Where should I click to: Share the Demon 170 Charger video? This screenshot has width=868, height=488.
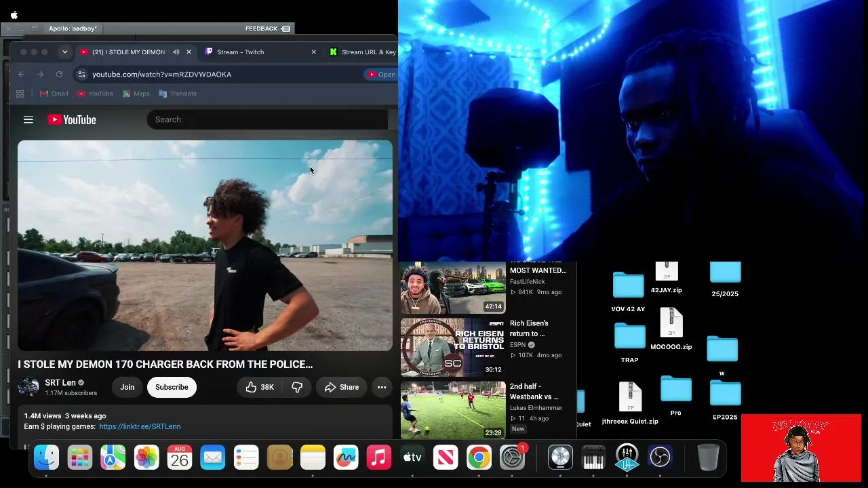341,387
